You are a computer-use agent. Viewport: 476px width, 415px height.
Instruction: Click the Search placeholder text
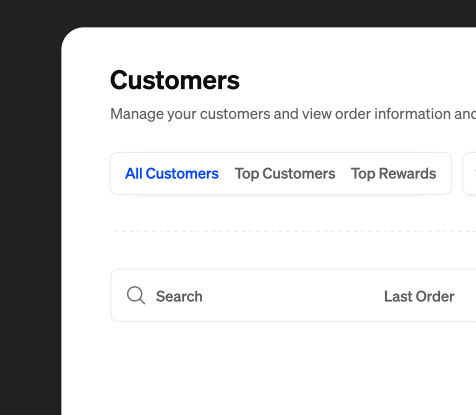(179, 296)
